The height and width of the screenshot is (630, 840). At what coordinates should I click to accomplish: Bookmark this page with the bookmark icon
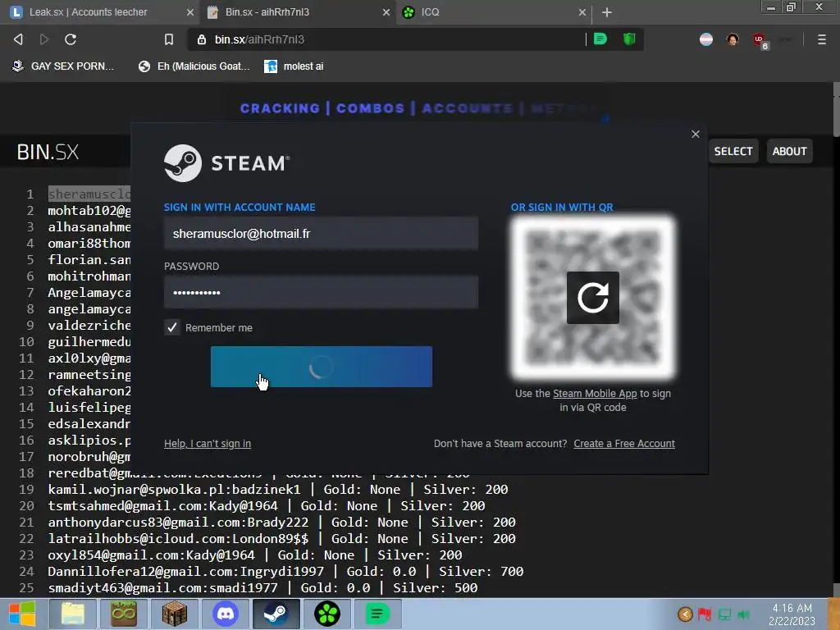point(169,39)
